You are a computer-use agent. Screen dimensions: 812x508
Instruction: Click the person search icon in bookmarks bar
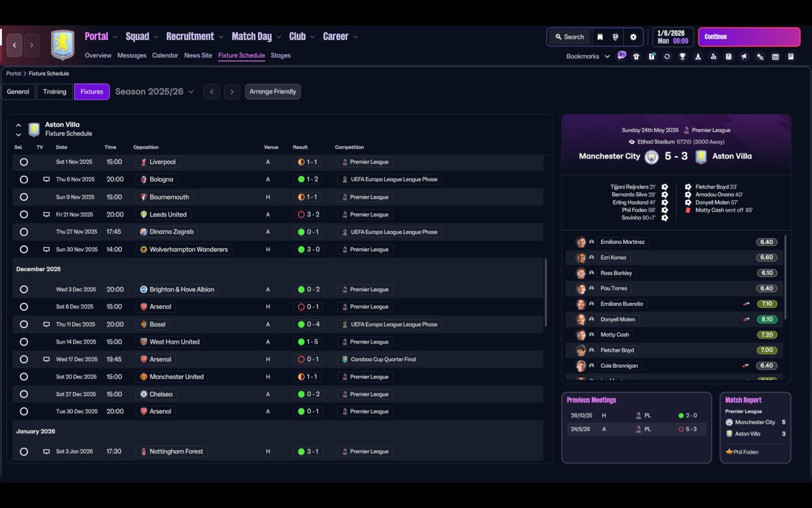(x=713, y=57)
